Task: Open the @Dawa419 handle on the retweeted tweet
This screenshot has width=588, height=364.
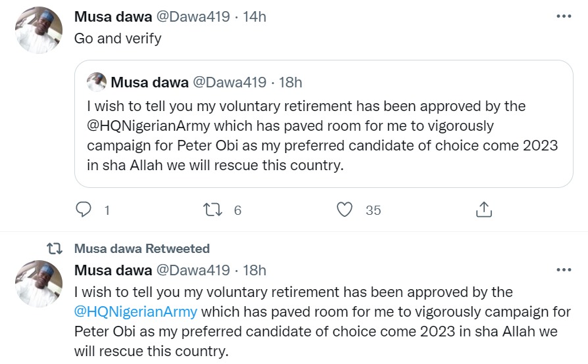Action: pos(192,270)
